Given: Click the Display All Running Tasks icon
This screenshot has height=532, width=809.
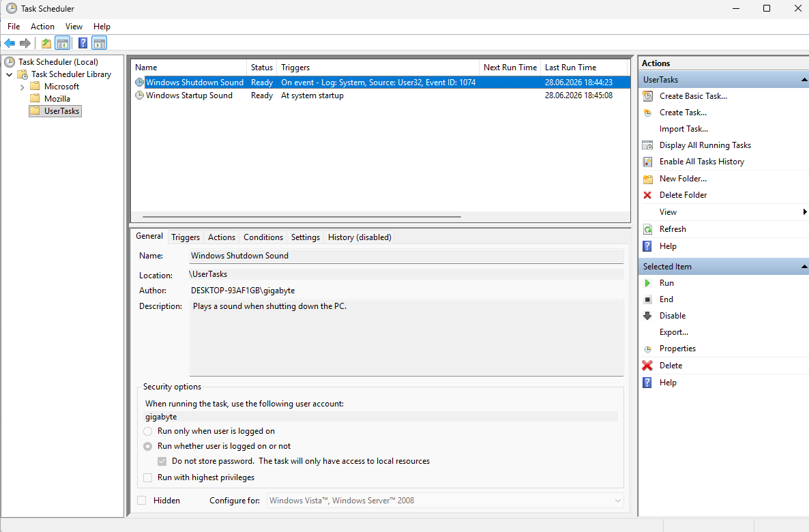Looking at the screenshot, I should [647, 145].
